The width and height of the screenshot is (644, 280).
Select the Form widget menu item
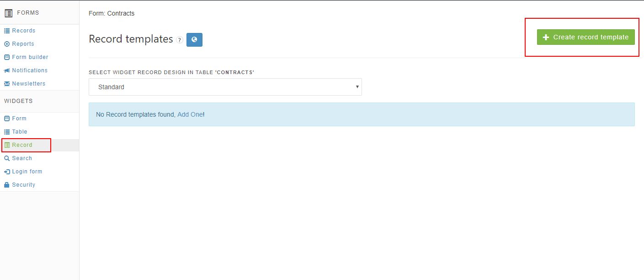[x=19, y=118]
